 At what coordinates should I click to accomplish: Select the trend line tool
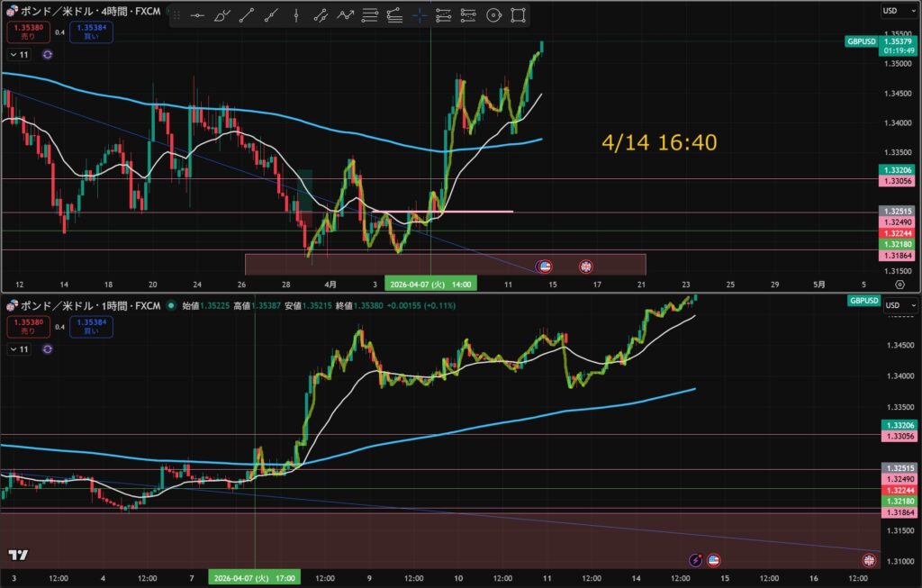(x=247, y=16)
